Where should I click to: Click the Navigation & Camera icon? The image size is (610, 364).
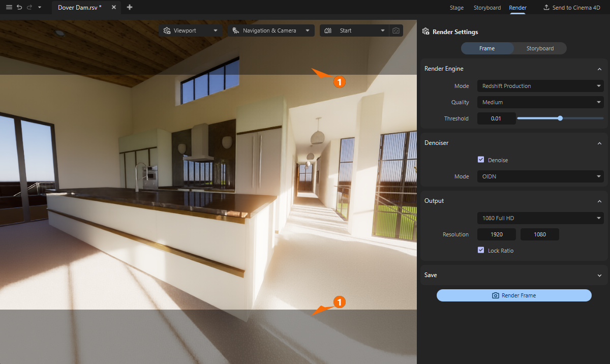point(235,31)
